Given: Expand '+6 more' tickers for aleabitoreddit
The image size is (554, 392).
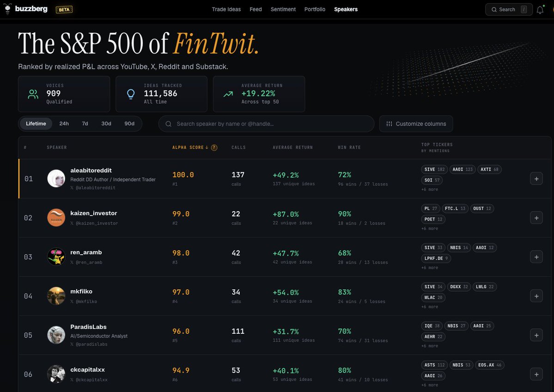Looking at the screenshot, I should click(x=429, y=190).
